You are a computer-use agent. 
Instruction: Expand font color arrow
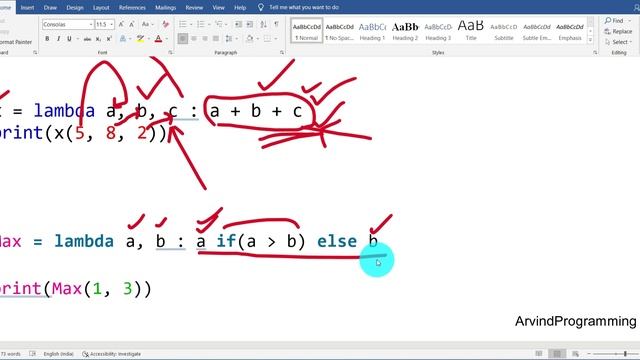pyautogui.click(x=167, y=39)
